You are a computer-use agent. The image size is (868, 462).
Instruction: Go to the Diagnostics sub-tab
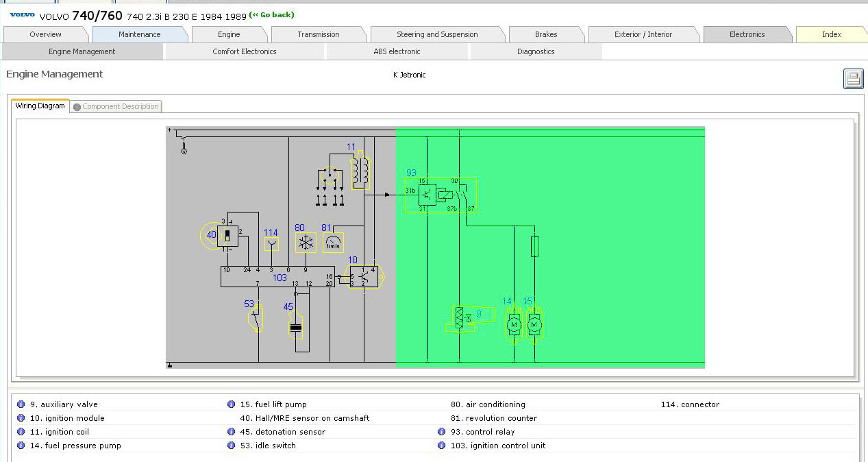[535, 51]
